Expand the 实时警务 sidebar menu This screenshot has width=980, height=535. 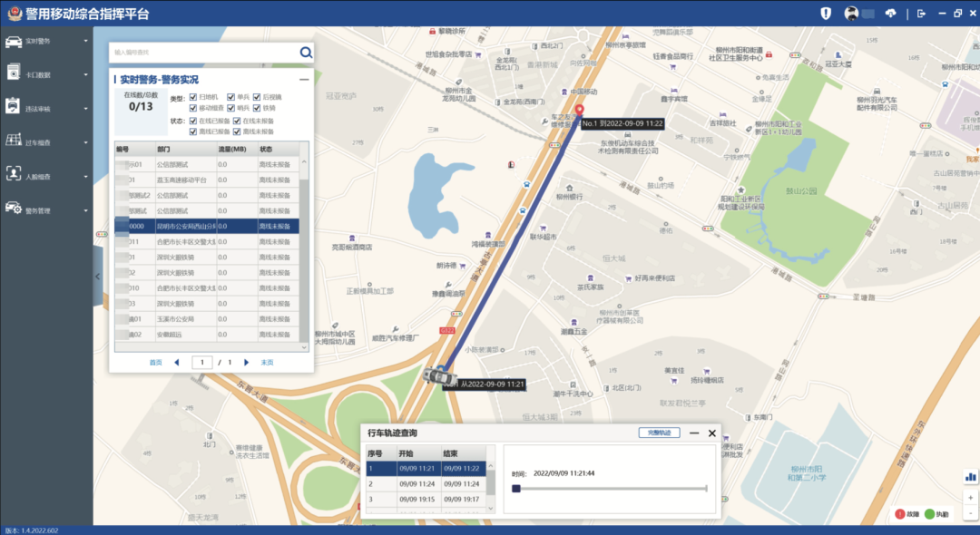[45, 41]
